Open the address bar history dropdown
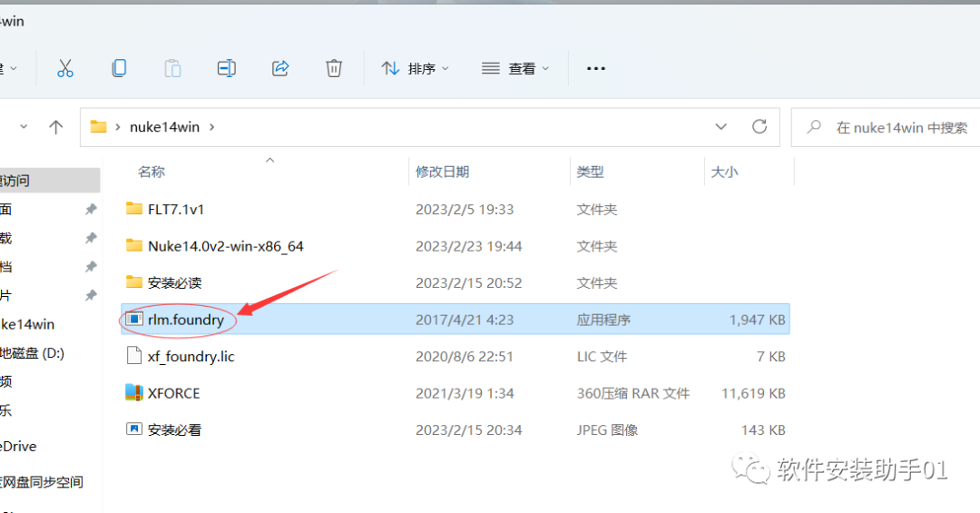The height and width of the screenshot is (513, 980). pos(720,127)
